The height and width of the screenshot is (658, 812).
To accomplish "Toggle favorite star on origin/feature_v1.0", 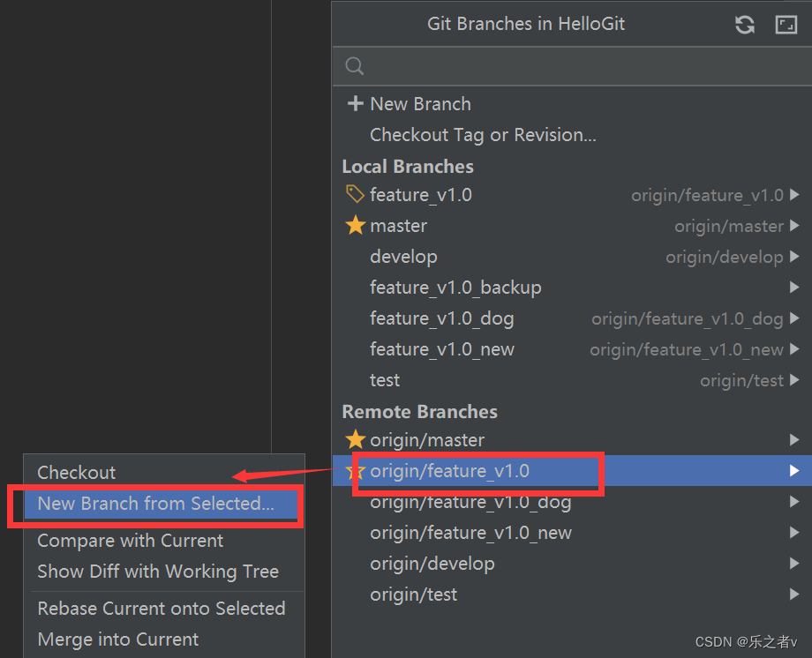I will 354,471.
